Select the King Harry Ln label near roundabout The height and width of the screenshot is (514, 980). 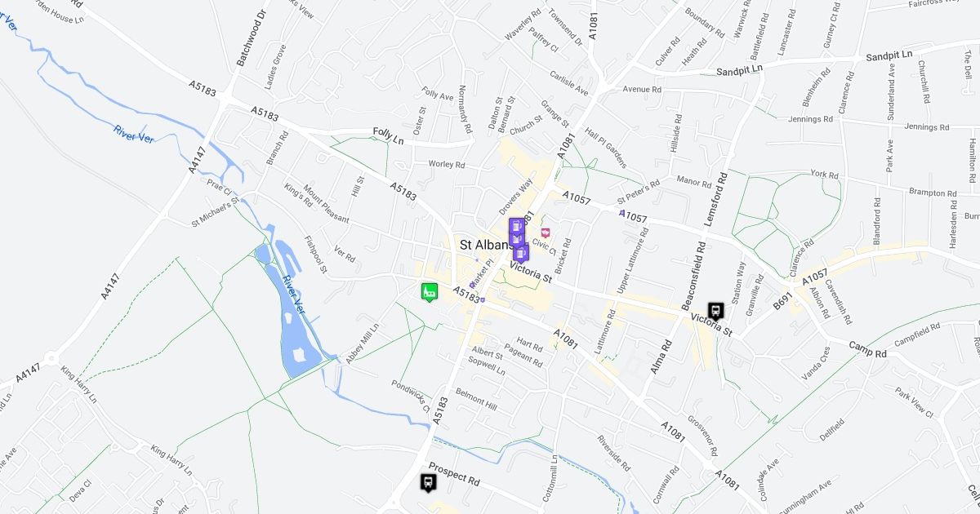pos(78,385)
